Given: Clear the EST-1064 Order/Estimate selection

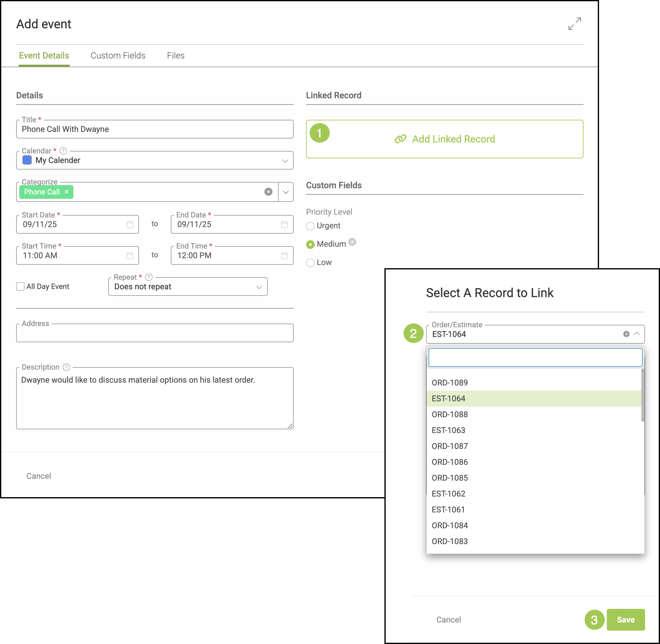Looking at the screenshot, I should point(626,334).
